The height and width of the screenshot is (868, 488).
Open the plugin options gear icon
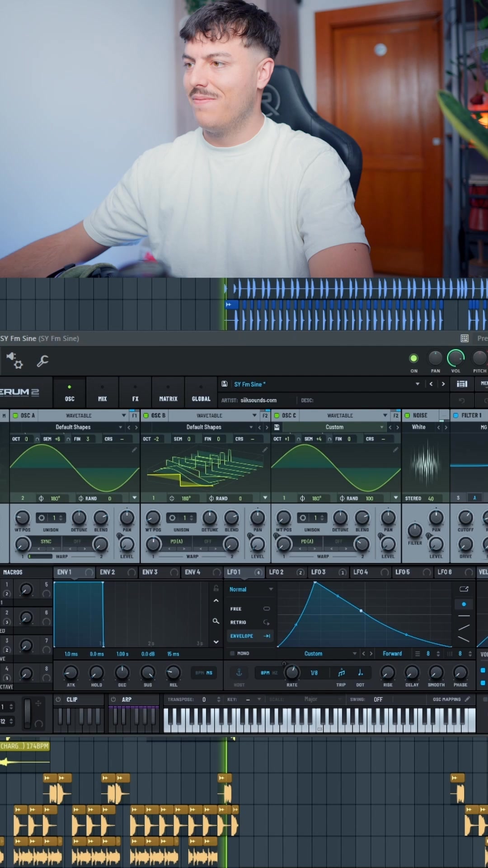point(14,360)
